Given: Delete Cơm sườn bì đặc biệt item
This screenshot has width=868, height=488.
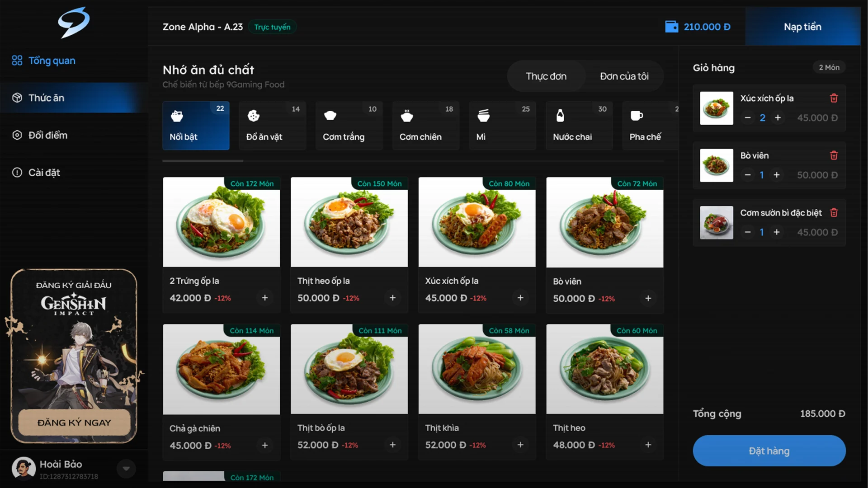Looking at the screenshot, I should (834, 212).
